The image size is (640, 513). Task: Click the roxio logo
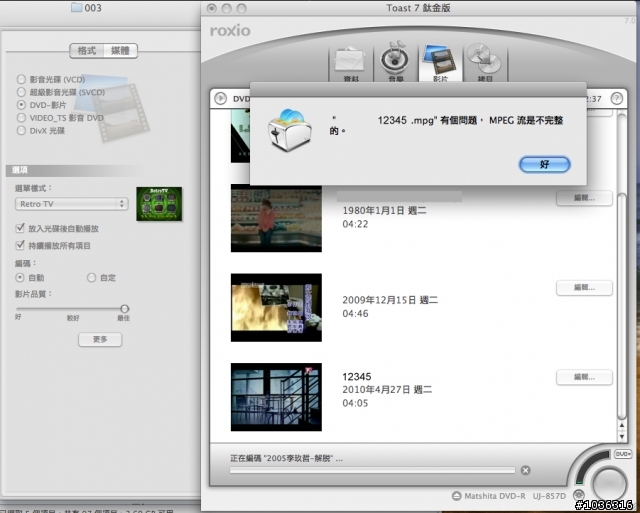[230, 31]
